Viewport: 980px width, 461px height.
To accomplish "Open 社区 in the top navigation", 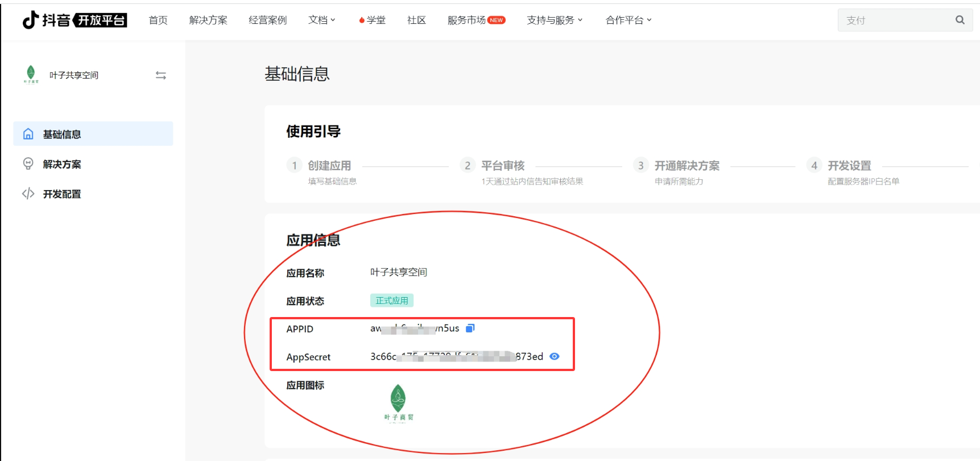I will click(416, 20).
